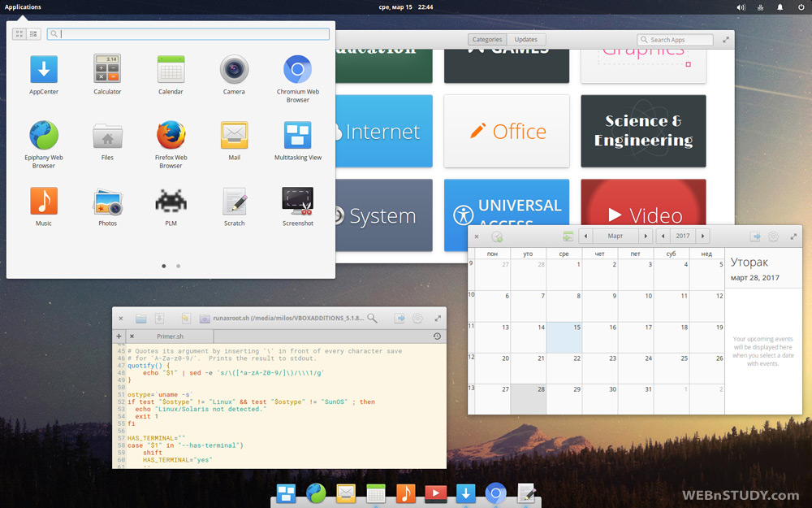Image resolution: width=812 pixels, height=508 pixels.
Task: Open Calendar from the launcher grid
Action: coord(171,69)
